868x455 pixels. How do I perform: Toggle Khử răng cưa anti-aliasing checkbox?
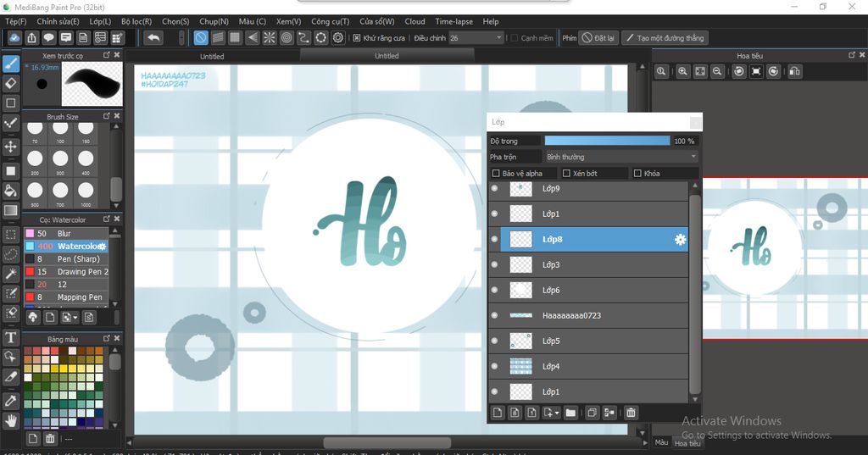click(x=357, y=37)
